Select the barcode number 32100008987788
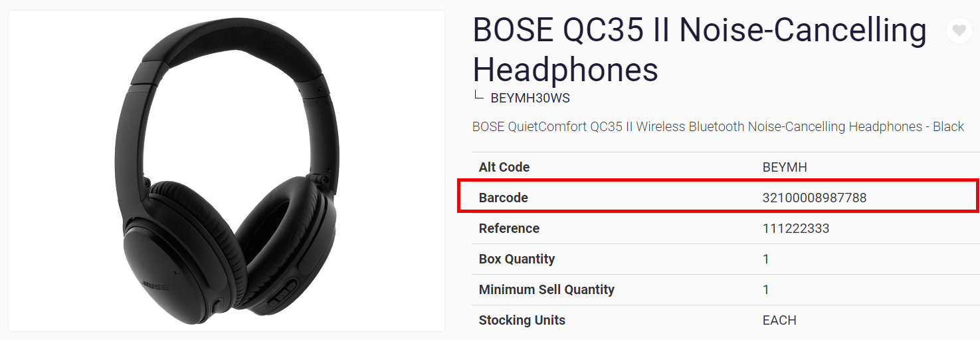 [x=814, y=198]
